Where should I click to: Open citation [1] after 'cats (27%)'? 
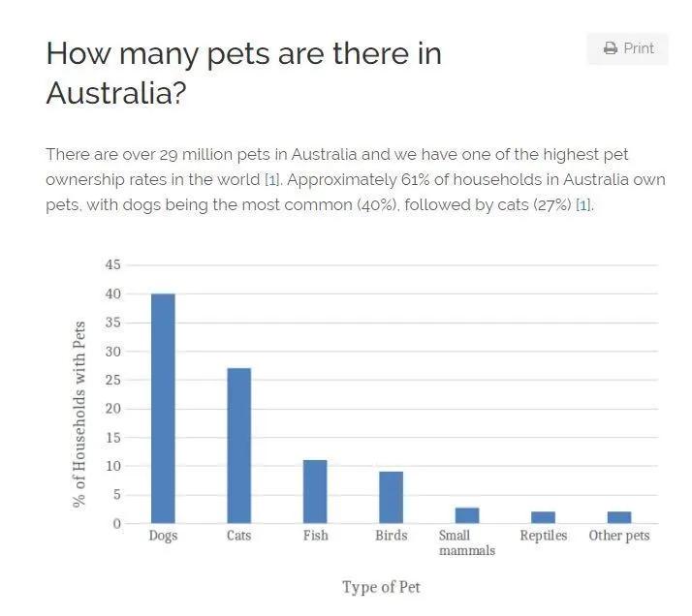point(583,205)
